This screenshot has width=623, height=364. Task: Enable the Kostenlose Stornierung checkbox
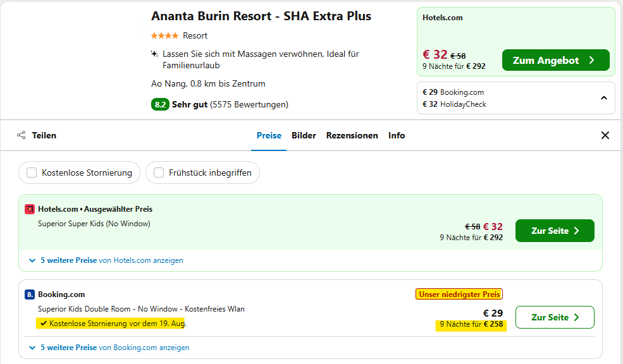click(x=32, y=173)
